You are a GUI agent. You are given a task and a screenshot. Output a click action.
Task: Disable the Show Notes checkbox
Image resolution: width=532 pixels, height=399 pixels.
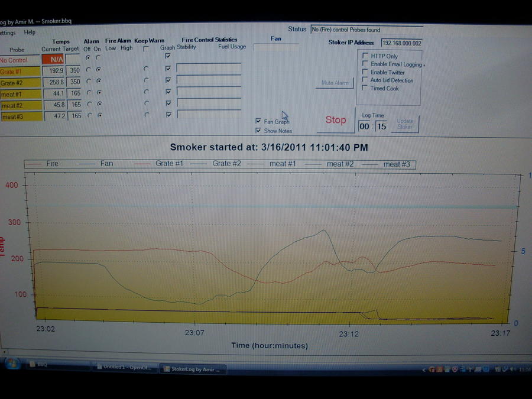click(x=258, y=131)
